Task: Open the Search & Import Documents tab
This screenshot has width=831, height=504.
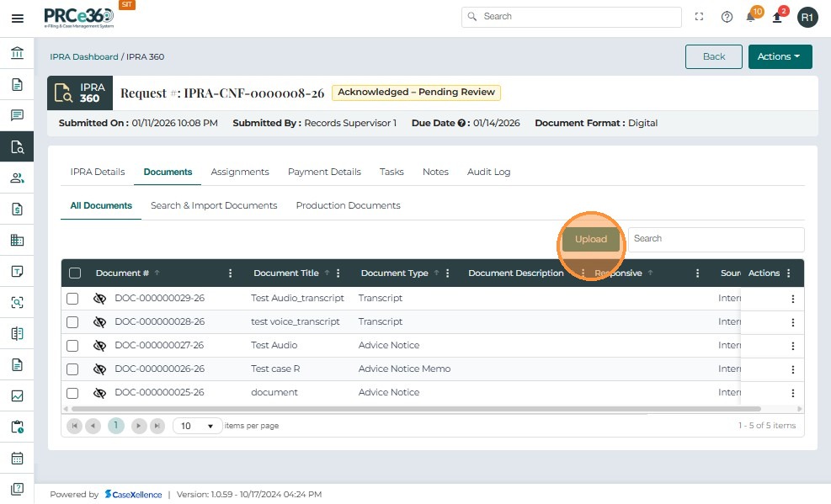Action: coord(214,205)
